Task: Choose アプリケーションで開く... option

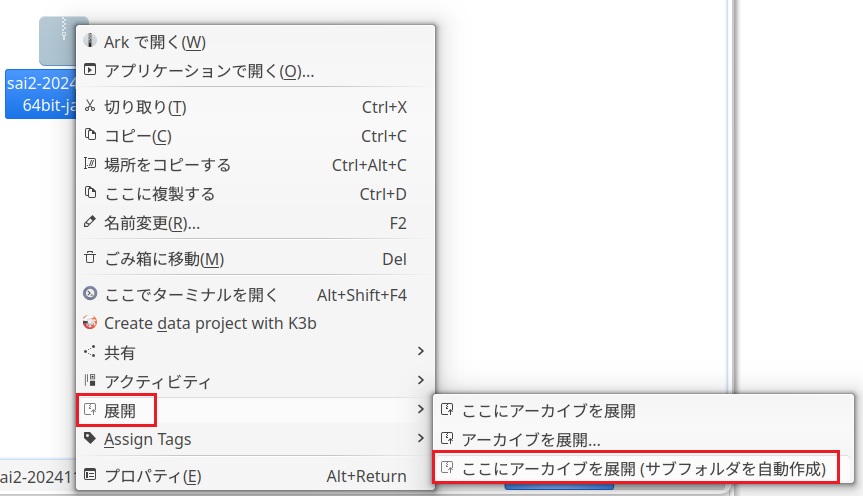Action: [208, 71]
